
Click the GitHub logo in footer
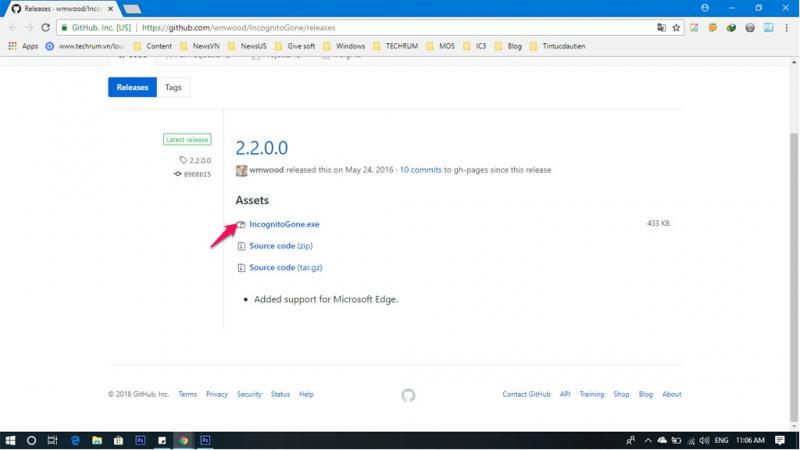[x=408, y=395]
